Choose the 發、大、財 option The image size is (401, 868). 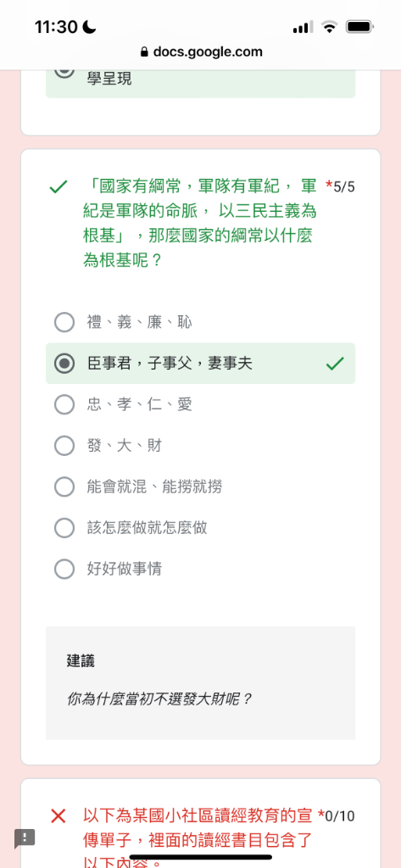[x=200, y=446]
